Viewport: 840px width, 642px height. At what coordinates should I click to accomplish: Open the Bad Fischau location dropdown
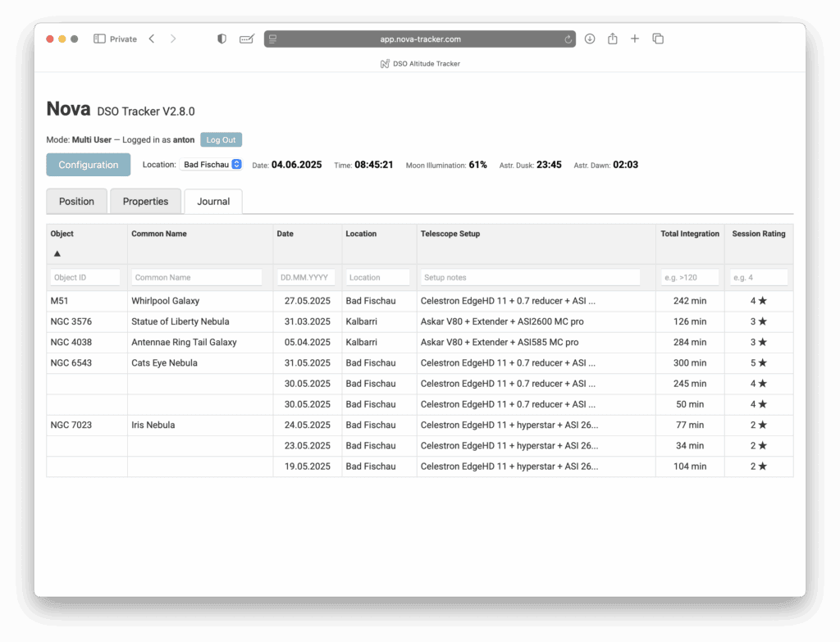pos(211,164)
